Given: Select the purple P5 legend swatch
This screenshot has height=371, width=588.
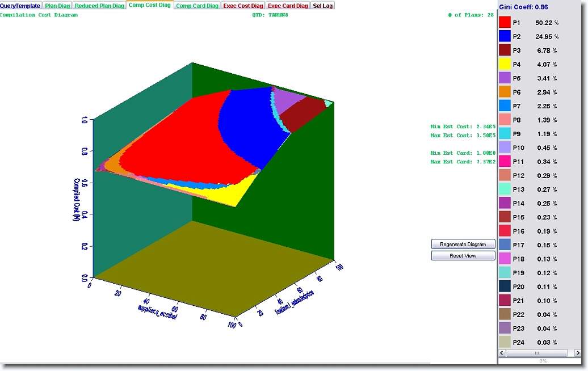Looking at the screenshot, I should point(505,78).
